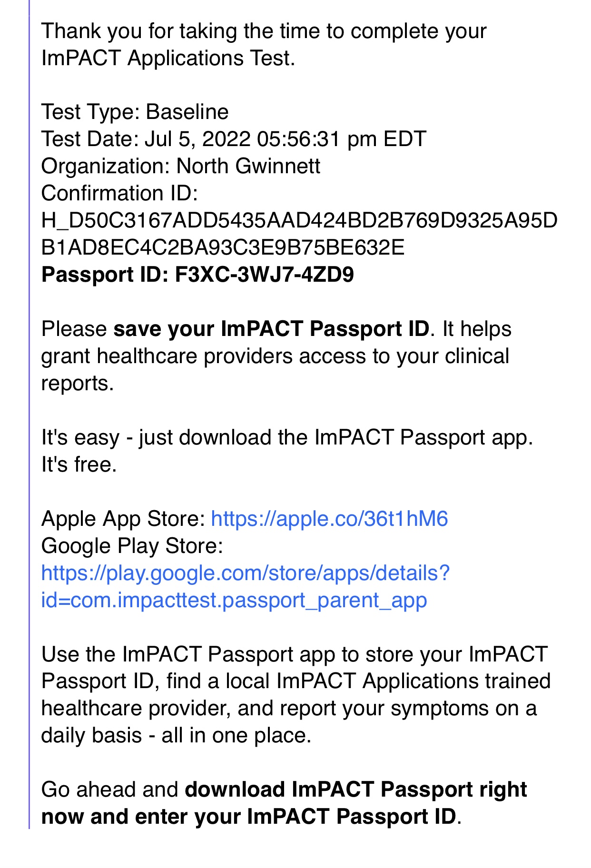Image resolution: width=591 pixels, height=868 pixels.
Task: Click the 'Use the ImPACT Passport app' paragraph
Action: pos(296,695)
